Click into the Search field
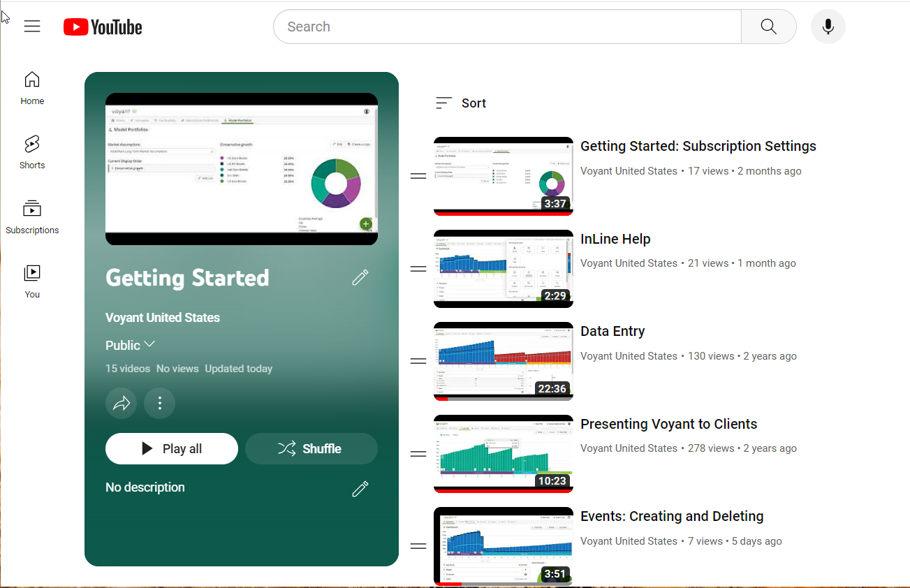The width and height of the screenshot is (910, 588). point(506,27)
